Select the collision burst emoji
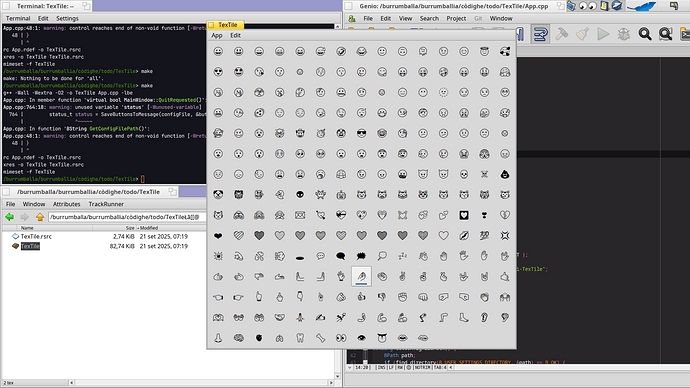This screenshot has width=690, height=388. pos(505,235)
